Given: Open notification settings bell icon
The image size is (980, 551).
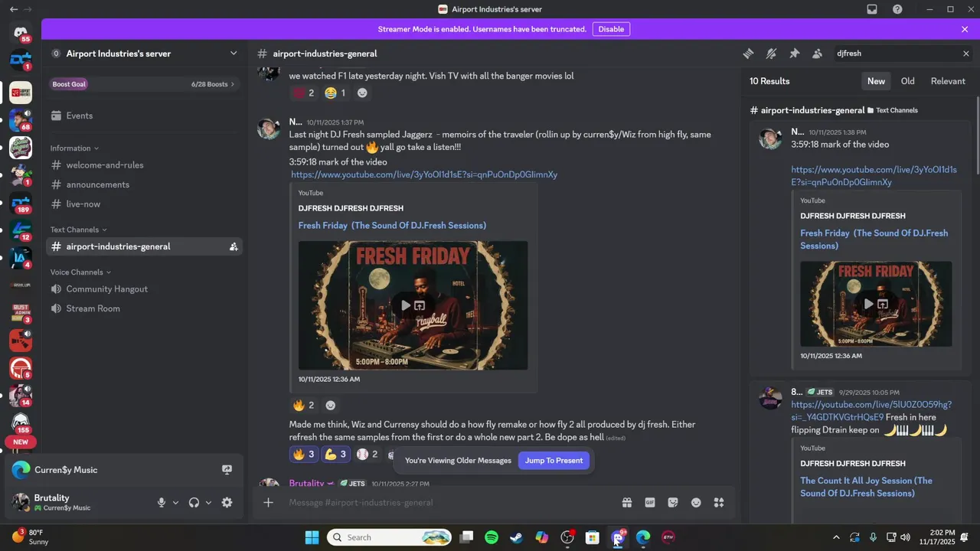Looking at the screenshot, I should click(x=771, y=54).
